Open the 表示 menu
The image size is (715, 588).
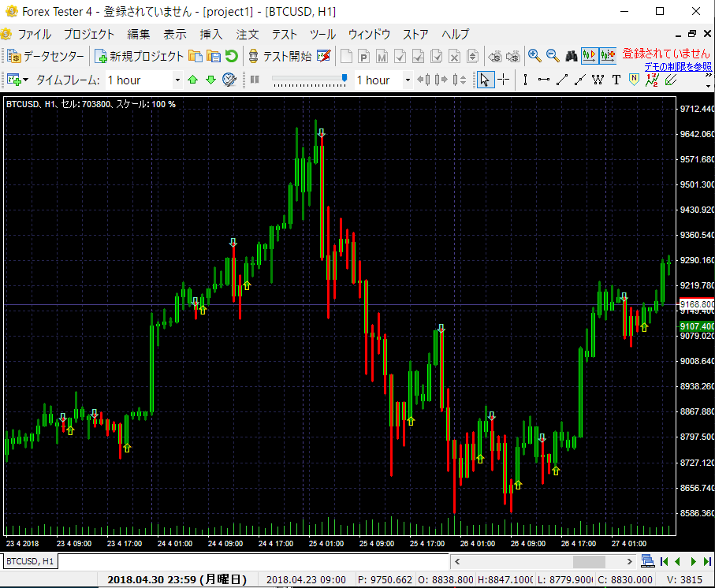(x=175, y=34)
